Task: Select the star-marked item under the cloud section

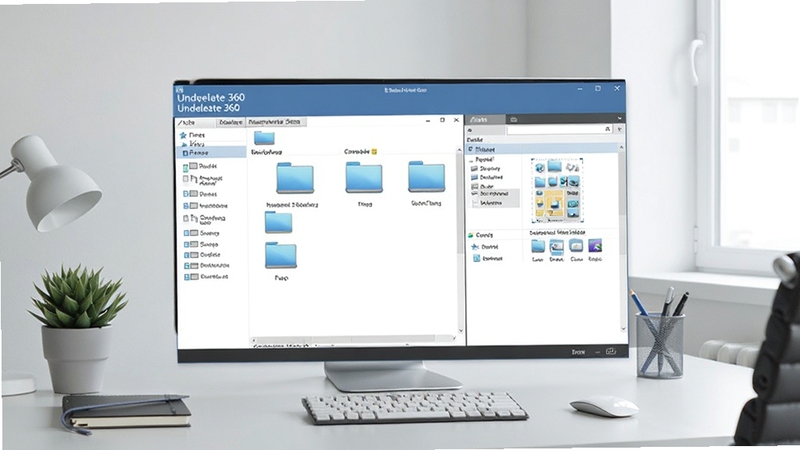Action: (484, 247)
